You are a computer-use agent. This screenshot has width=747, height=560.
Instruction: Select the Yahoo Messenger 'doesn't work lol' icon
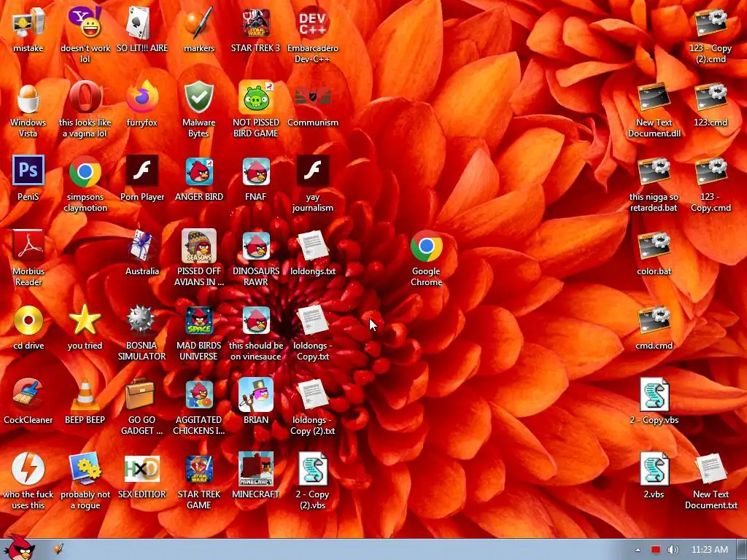(85, 23)
